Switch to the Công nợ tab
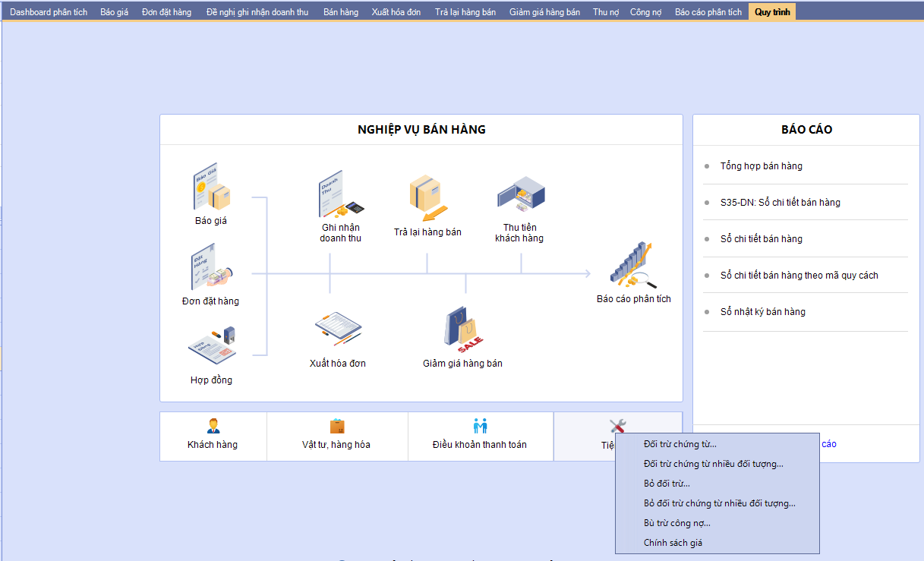 click(x=646, y=12)
